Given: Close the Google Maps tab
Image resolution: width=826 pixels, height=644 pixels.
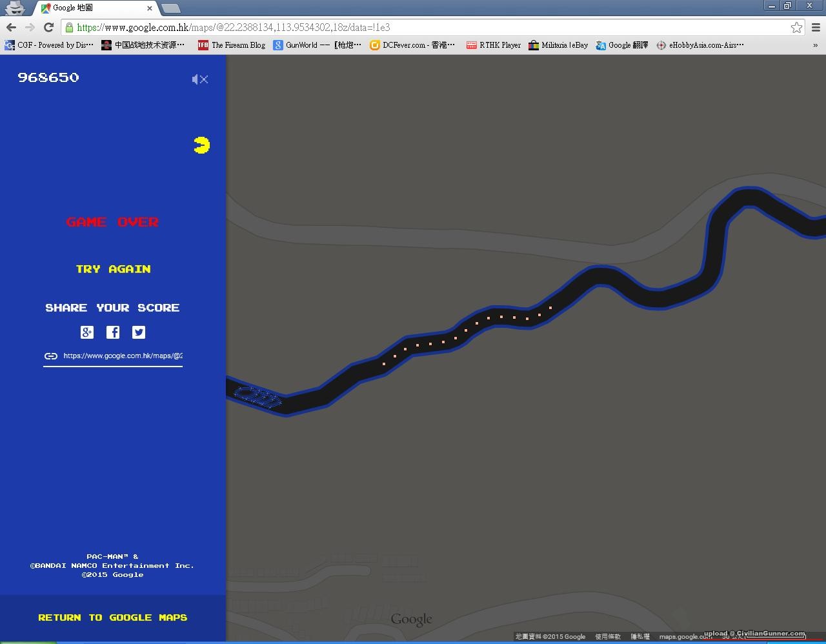Looking at the screenshot, I should click(x=150, y=8).
